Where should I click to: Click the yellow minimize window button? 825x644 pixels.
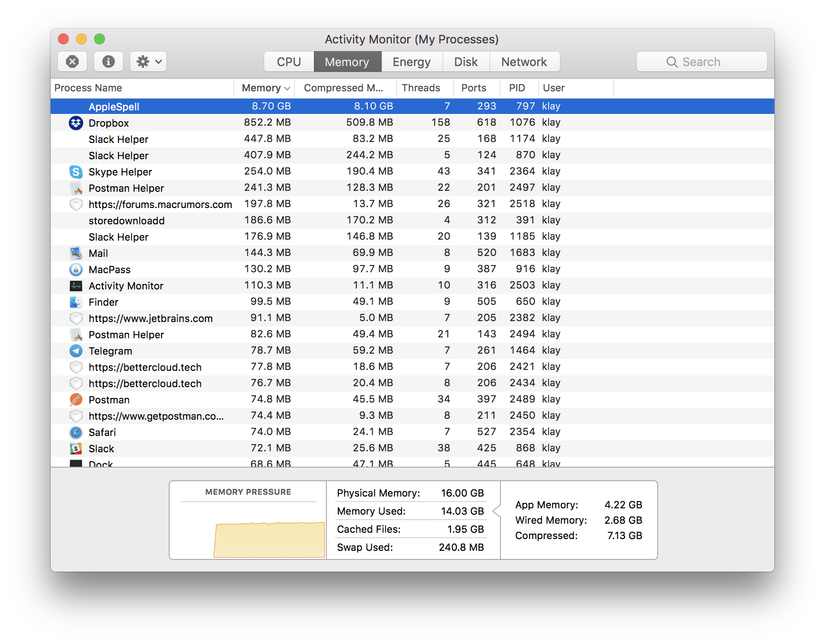pyautogui.click(x=81, y=39)
